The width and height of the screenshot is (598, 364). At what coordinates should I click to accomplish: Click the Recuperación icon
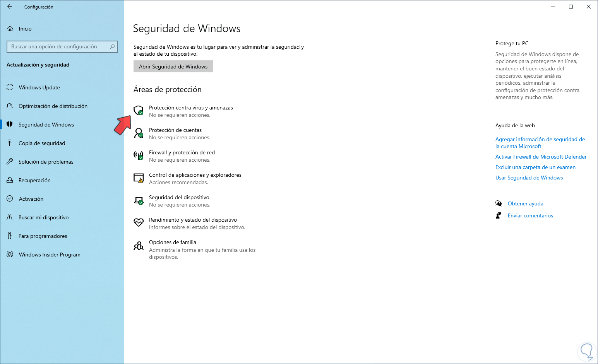[x=10, y=180]
